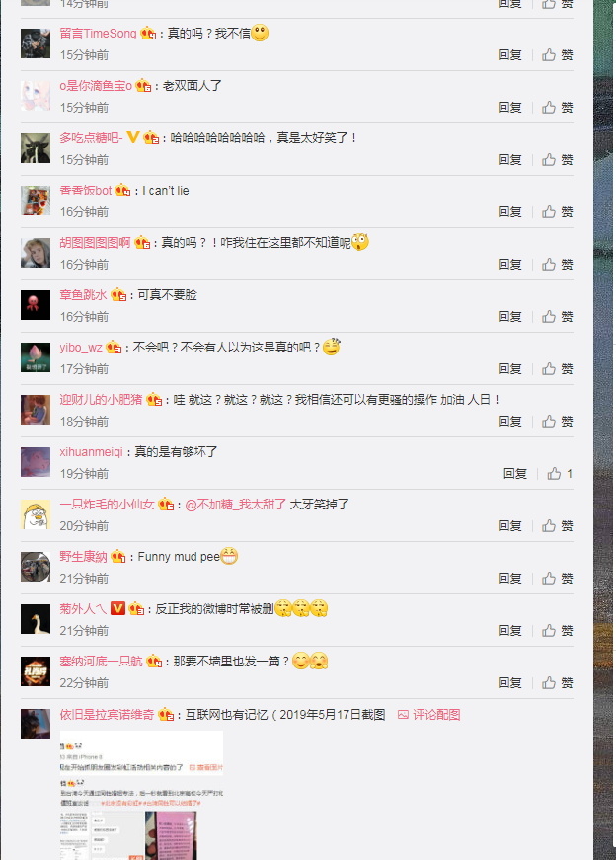Screen dimensions: 616x860
Task: Reply to o是你滴鱼宝o's comment
Action: [509, 107]
